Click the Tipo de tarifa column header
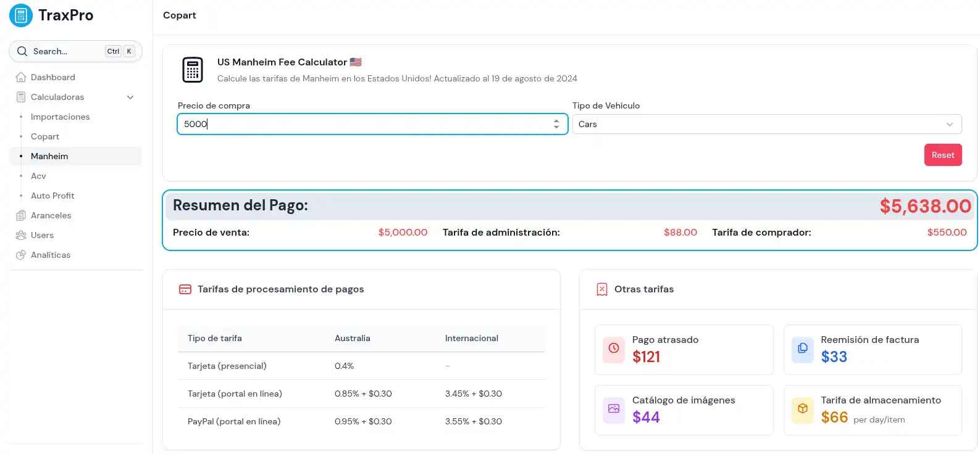Screen dimensions: 980x454 click(215, 338)
